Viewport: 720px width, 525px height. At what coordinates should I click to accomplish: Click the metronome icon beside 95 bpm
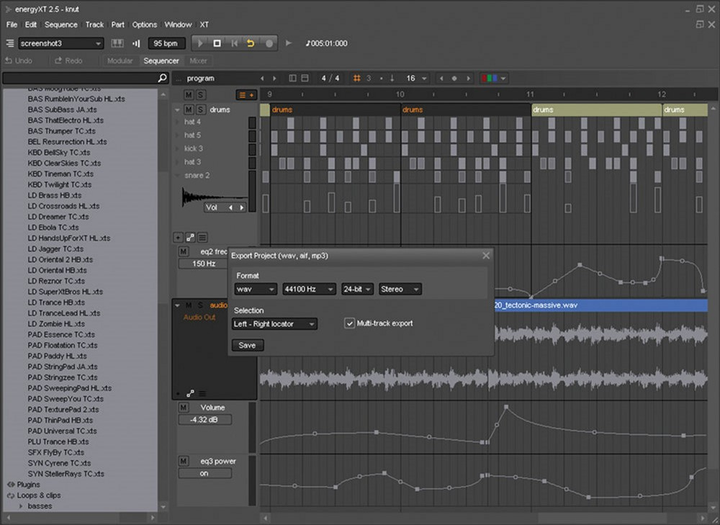tap(136, 43)
